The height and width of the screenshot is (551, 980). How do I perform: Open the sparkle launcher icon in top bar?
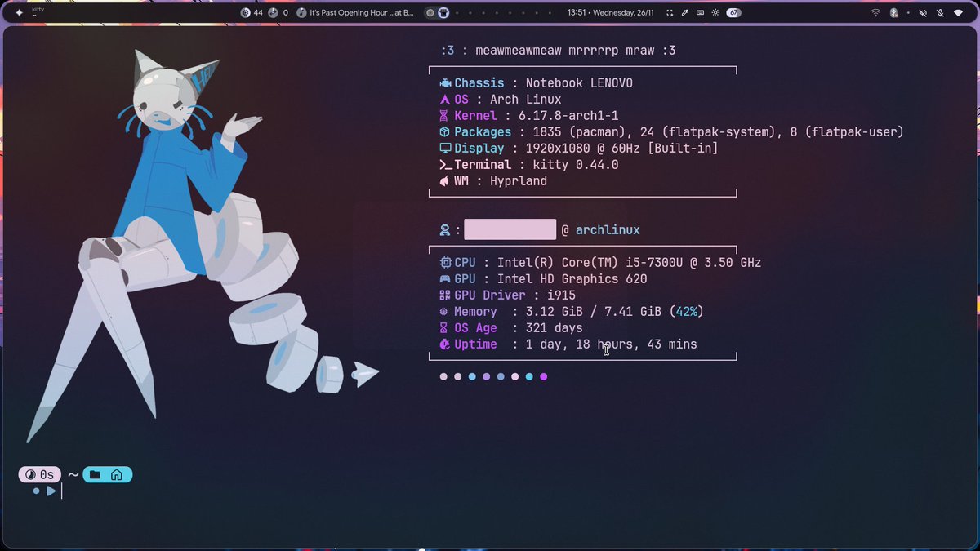pyautogui.click(x=19, y=13)
